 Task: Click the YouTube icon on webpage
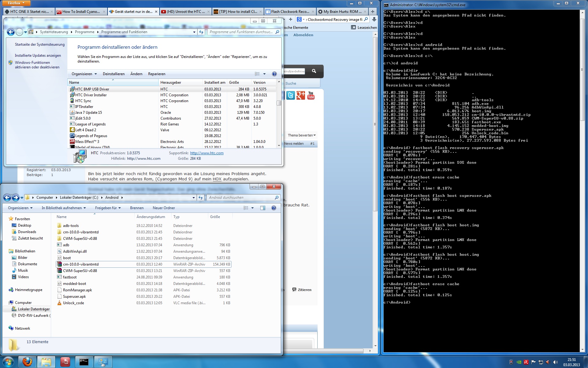[311, 95]
